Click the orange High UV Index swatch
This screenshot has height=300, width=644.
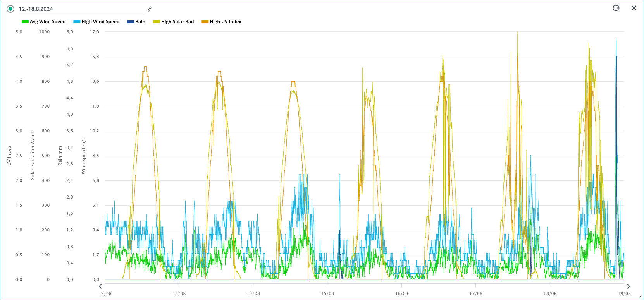pos(205,22)
